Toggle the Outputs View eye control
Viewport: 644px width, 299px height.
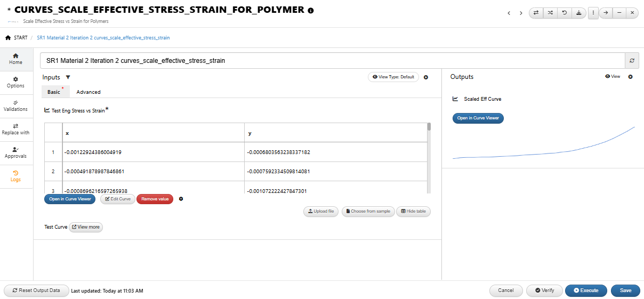[613, 77]
